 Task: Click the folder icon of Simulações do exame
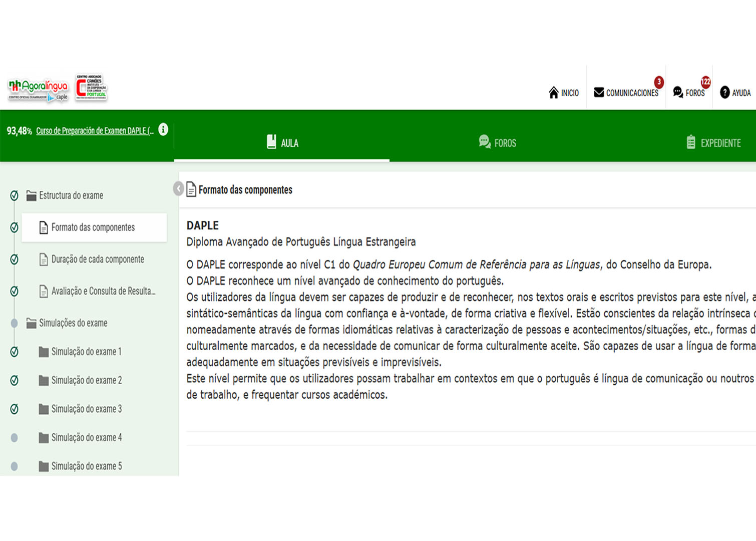coord(31,323)
